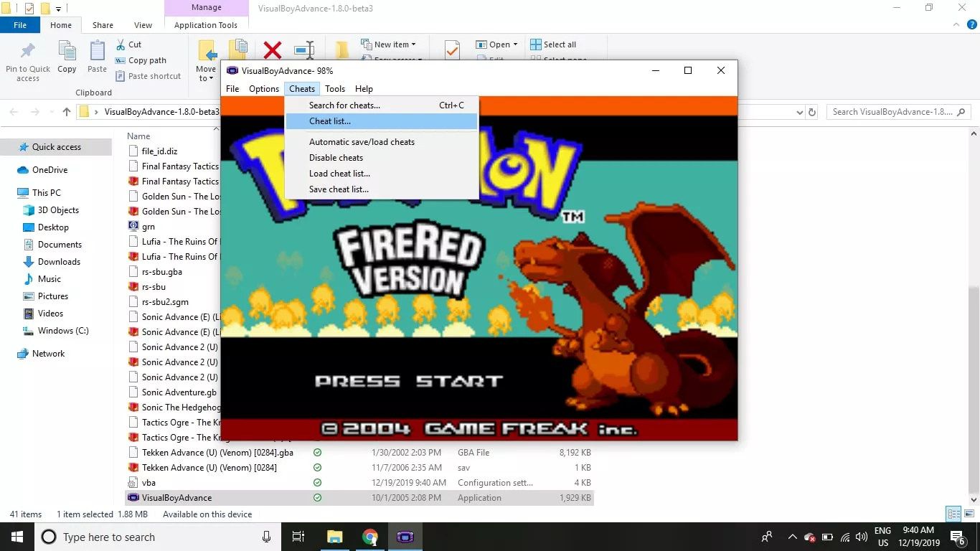Viewport: 980px width, 551px height.
Task: Select file_id.diz file
Action: coord(159,151)
